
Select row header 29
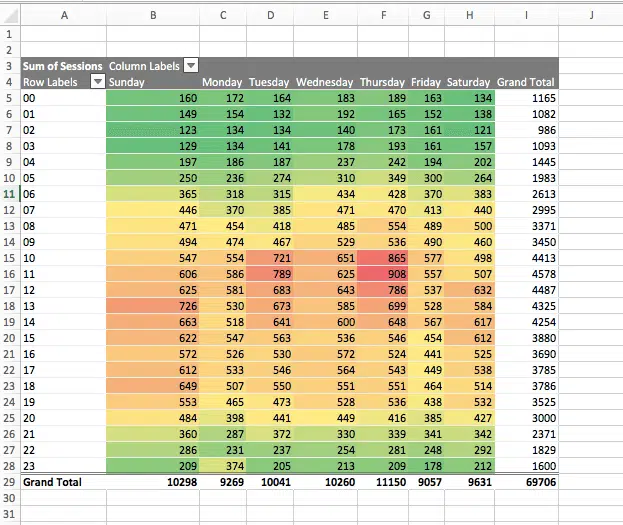(10, 481)
